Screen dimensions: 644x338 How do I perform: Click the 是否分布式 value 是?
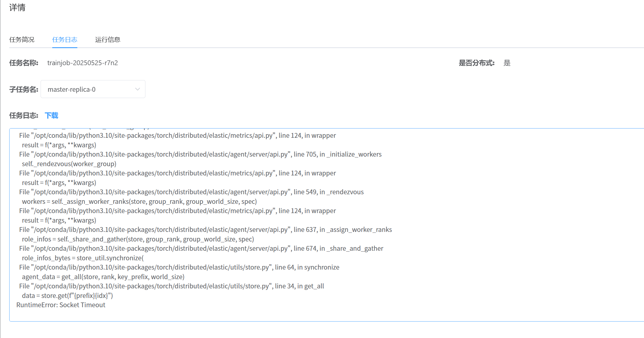pos(507,63)
